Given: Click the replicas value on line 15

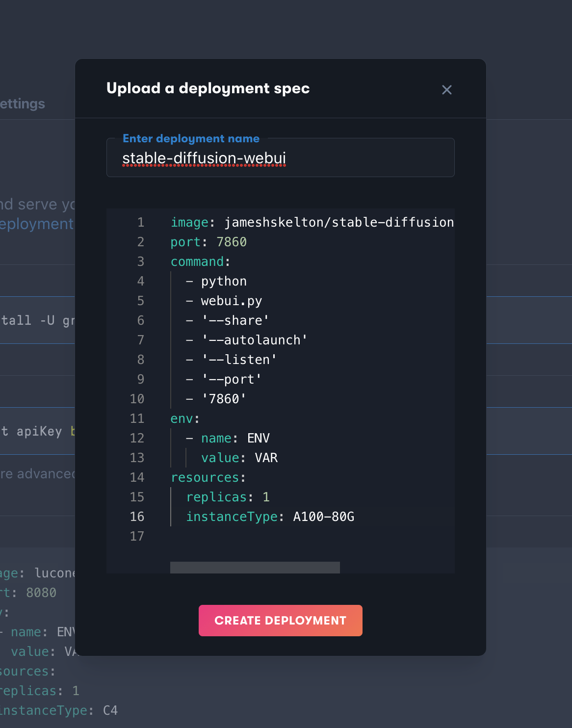Looking at the screenshot, I should [x=266, y=497].
